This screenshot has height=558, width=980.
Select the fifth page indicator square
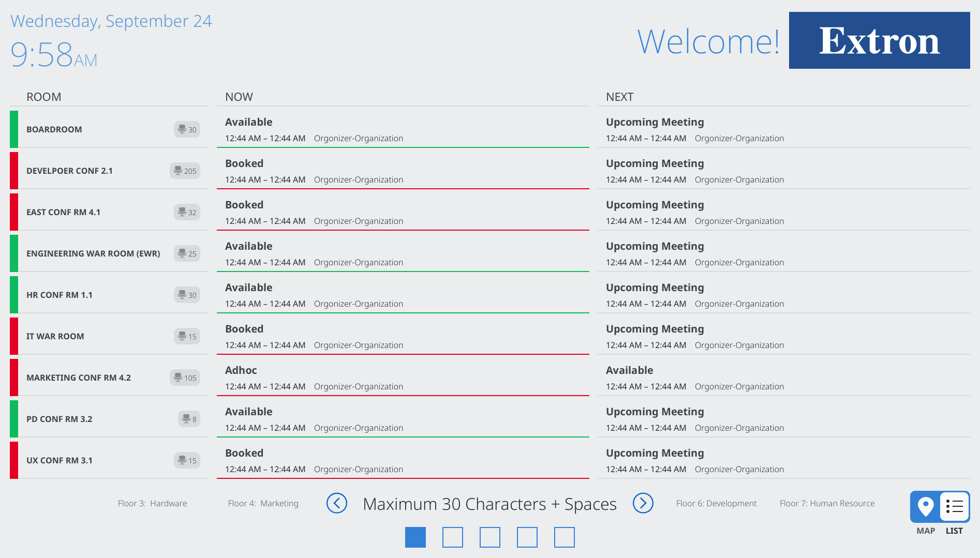(565, 537)
